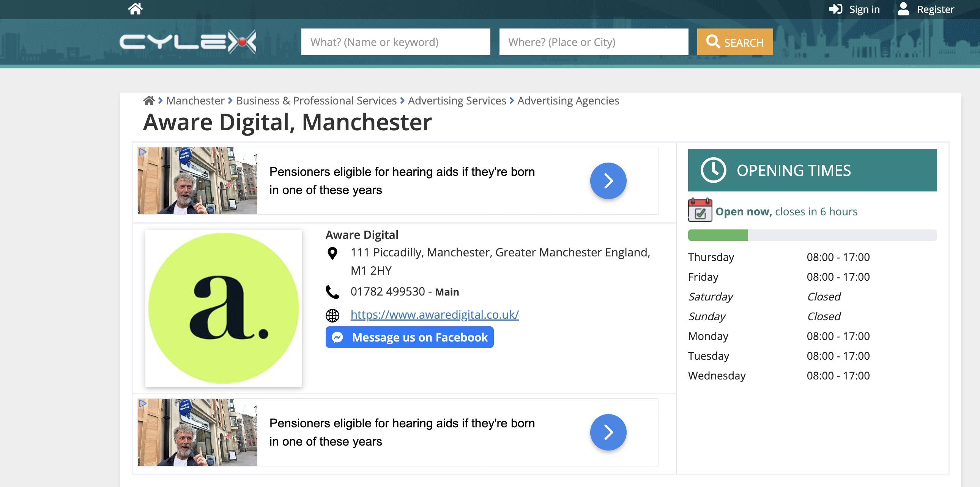
Task: Open Advertising Agencies breadcrumb
Action: [568, 101]
